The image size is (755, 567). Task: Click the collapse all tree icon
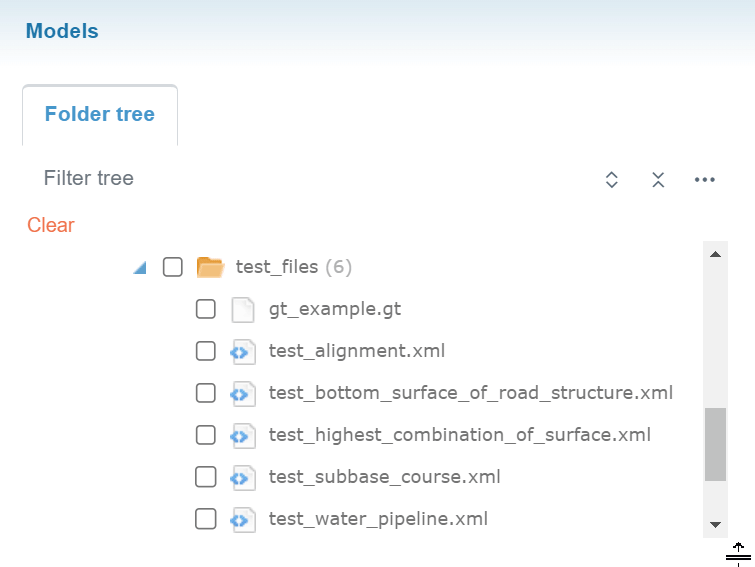click(x=658, y=180)
